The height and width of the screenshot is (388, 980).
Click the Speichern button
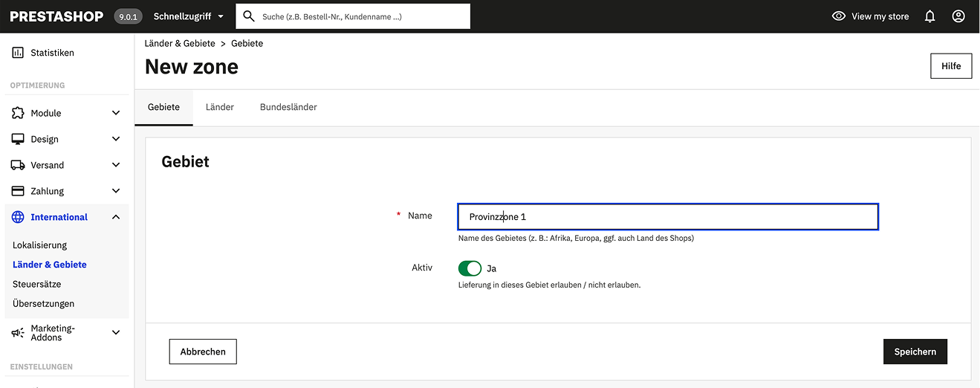[915, 352]
